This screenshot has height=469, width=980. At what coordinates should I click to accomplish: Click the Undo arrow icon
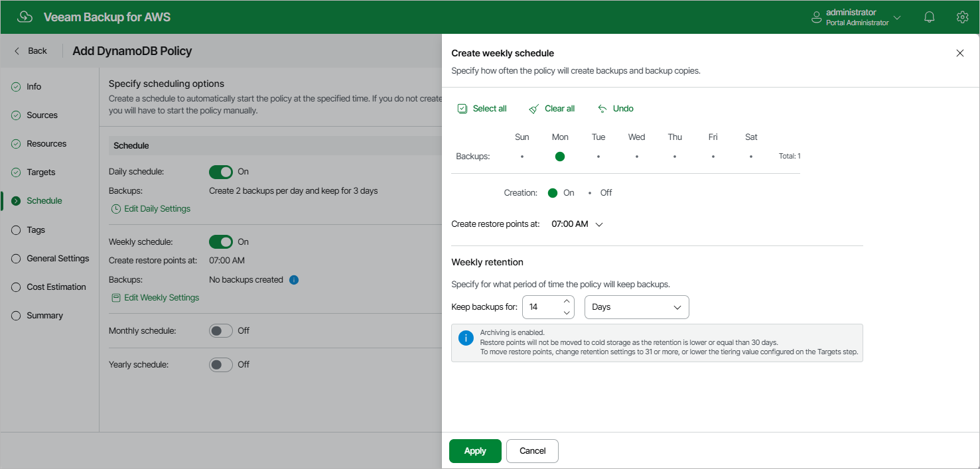pos(602,108)
